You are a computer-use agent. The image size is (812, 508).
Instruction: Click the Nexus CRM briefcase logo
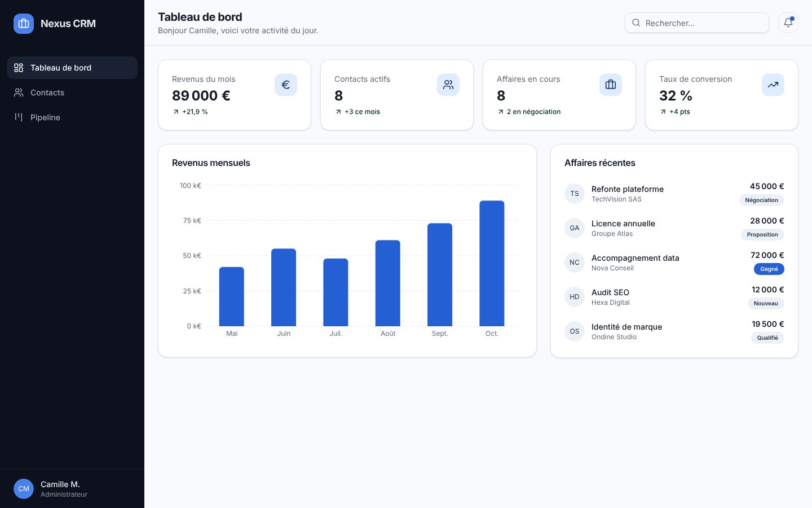pyautogui.click(x=24, y=24)
